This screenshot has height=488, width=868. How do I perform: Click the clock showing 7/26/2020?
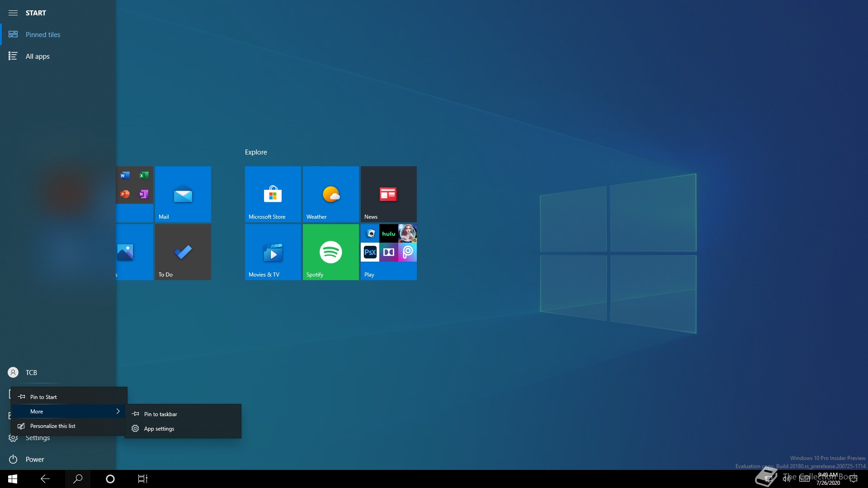click(x=828, y=479)
